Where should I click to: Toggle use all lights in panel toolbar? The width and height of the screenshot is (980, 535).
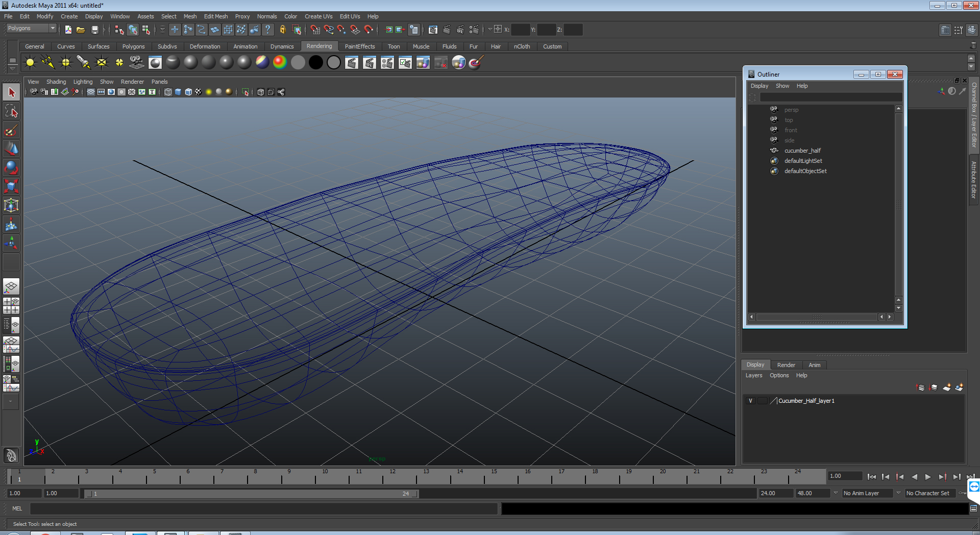click(x=209, y=92)
